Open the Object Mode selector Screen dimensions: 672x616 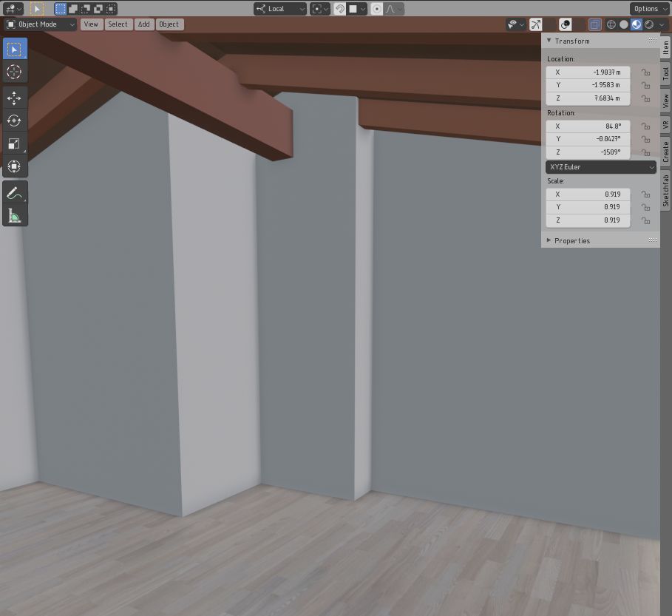41,24
